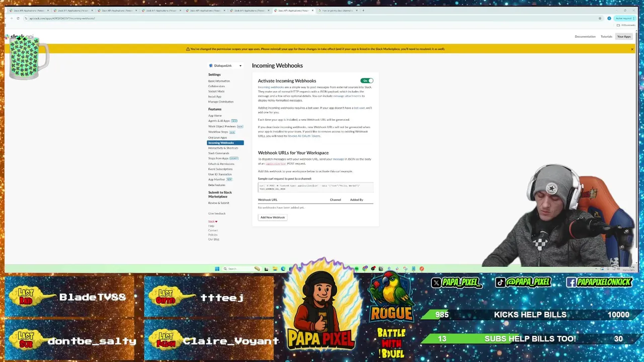Click the sample curl request code box
This screenshot has height=362, width=644.
click(316, 187)
